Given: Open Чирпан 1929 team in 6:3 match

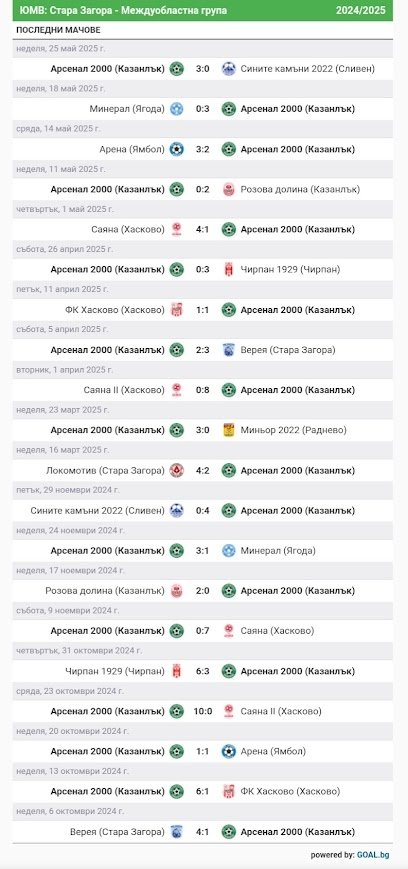Looking at the screenshot, I should pyautogui.click(x=115, y=671).
